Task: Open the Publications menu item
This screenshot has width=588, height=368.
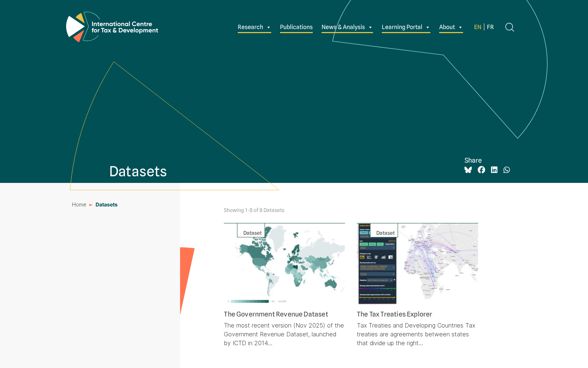Action: (296, 27)
